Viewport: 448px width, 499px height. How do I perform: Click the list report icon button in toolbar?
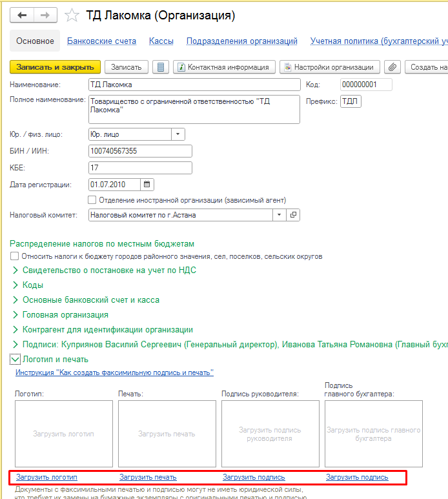coord(161,67)
